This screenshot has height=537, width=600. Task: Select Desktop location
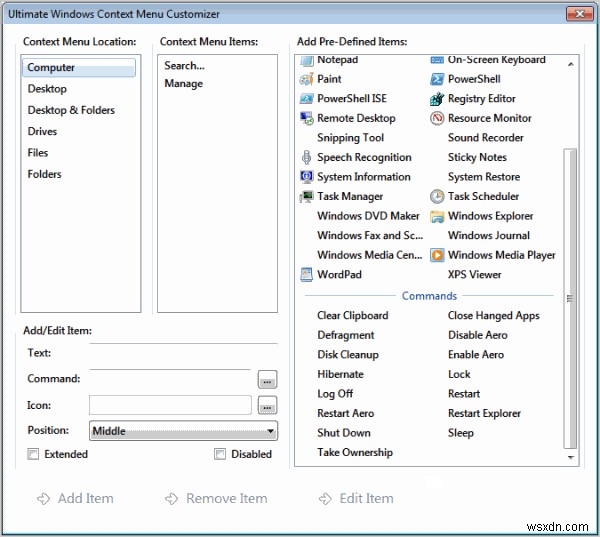coord(47,89)
